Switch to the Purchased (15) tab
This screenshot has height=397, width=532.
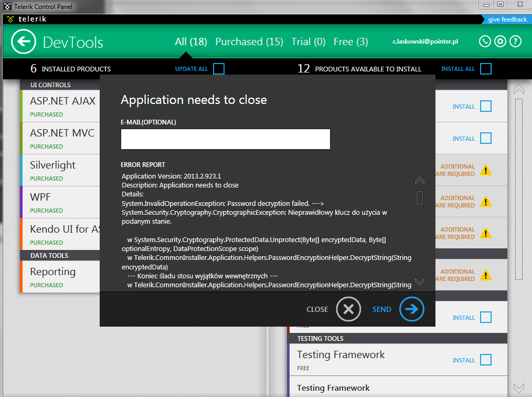coord(249,41)
